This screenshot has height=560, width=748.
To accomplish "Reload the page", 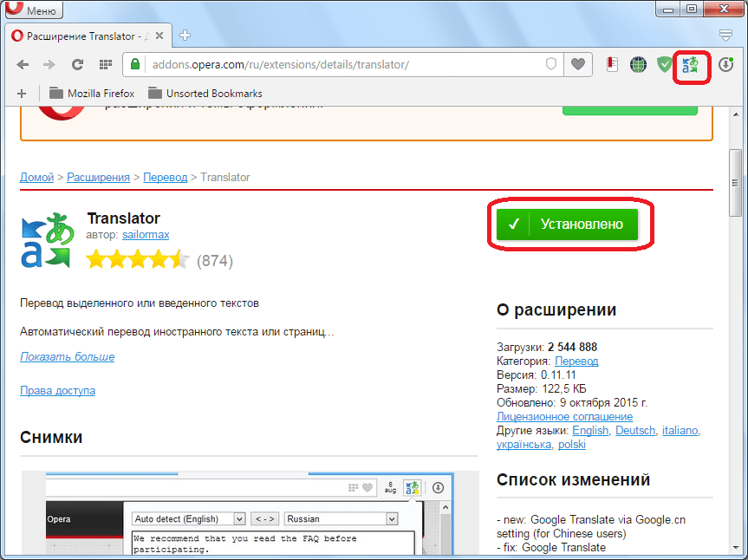I will 77,64.
